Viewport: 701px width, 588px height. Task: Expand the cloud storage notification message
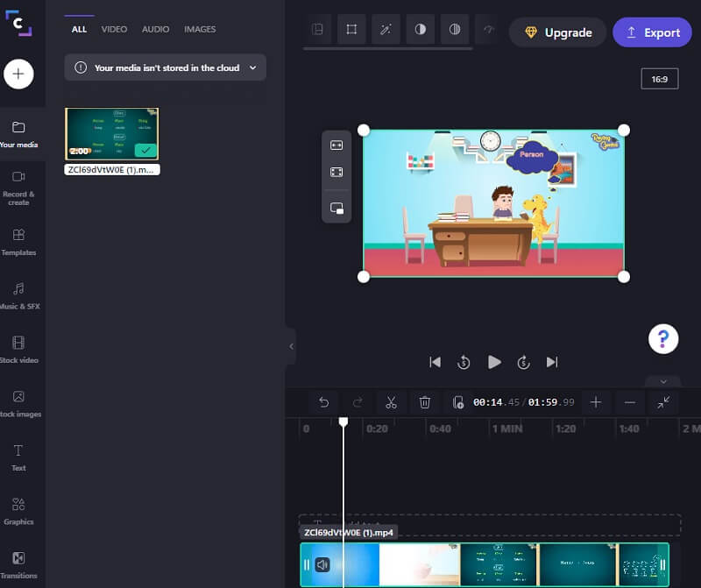point(255,67)
